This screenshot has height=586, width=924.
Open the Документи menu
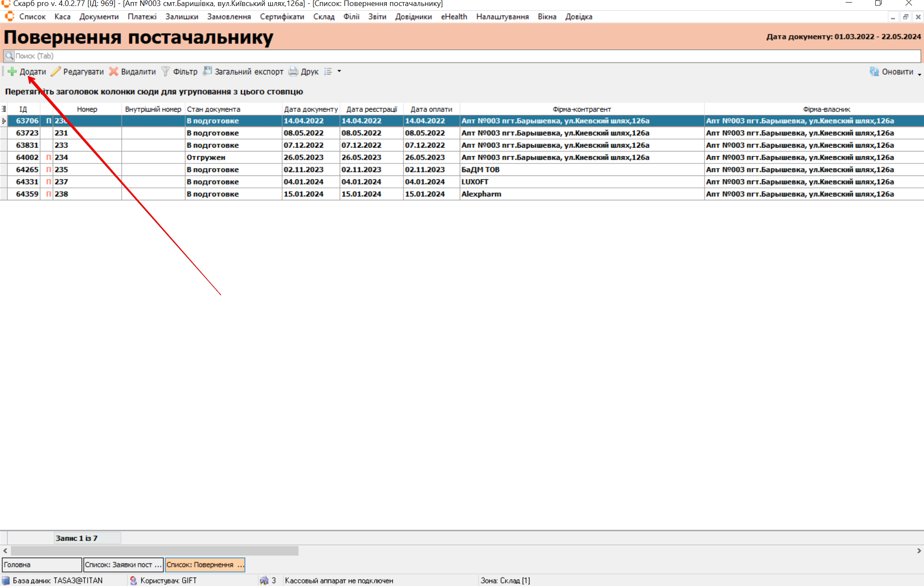click(x=99, y=17)
